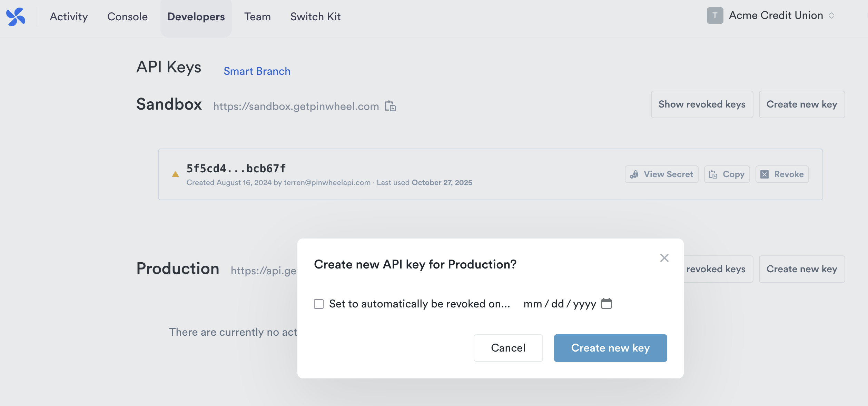Click the Pinwheel logo icon
This screenshot has width=868, height=406.
point(16,17)
